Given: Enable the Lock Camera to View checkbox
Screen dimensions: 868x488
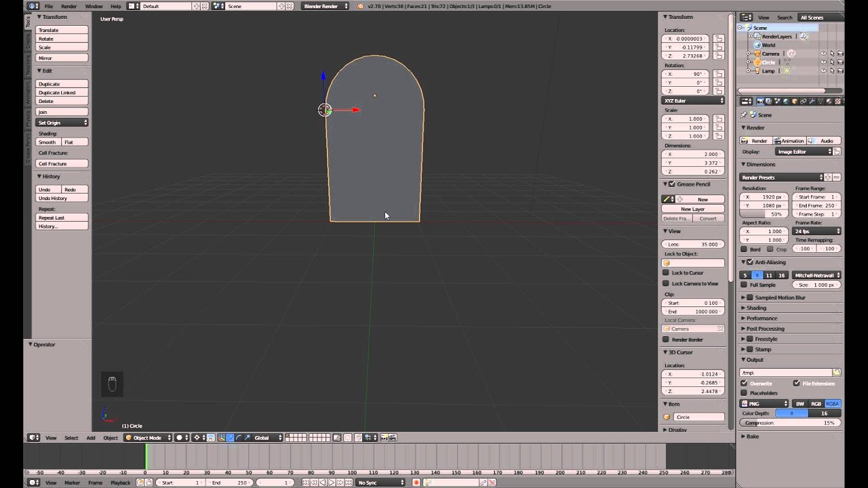Looking at the screenshot, I should 666,283.
